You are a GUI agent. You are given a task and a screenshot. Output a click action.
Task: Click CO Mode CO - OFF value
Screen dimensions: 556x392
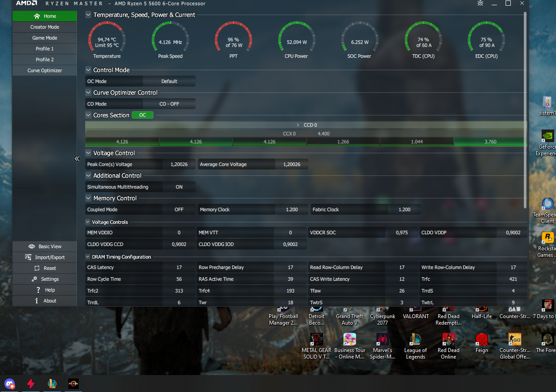tap(169, 104)
